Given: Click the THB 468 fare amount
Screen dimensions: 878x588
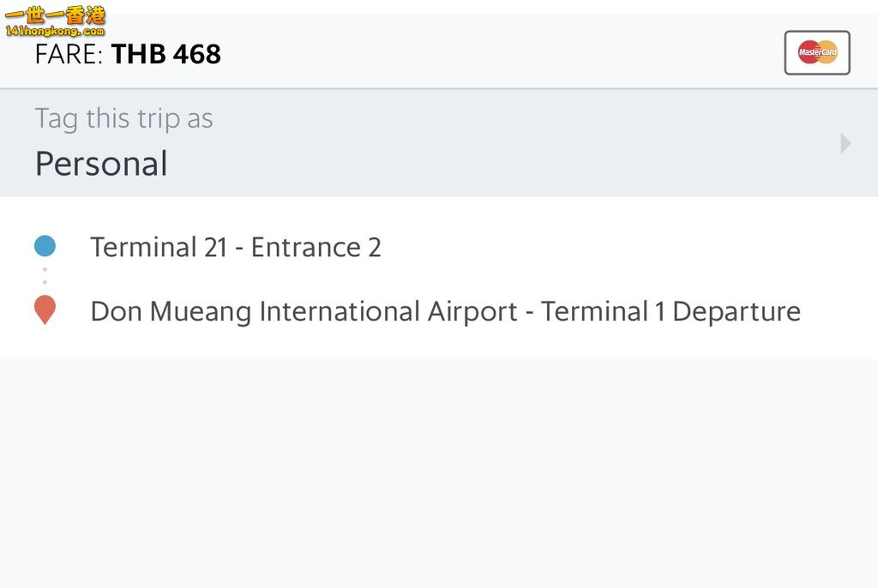Looking at the screenshot, I should coord(166,55).
